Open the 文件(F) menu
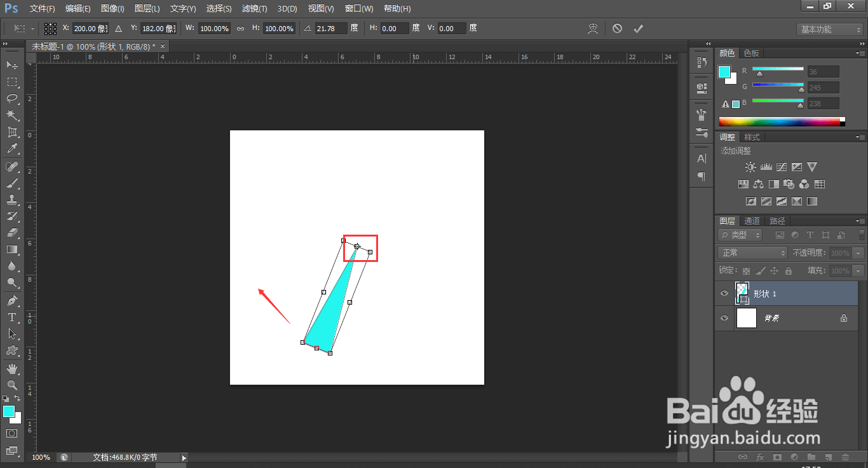 pos(43,9)
